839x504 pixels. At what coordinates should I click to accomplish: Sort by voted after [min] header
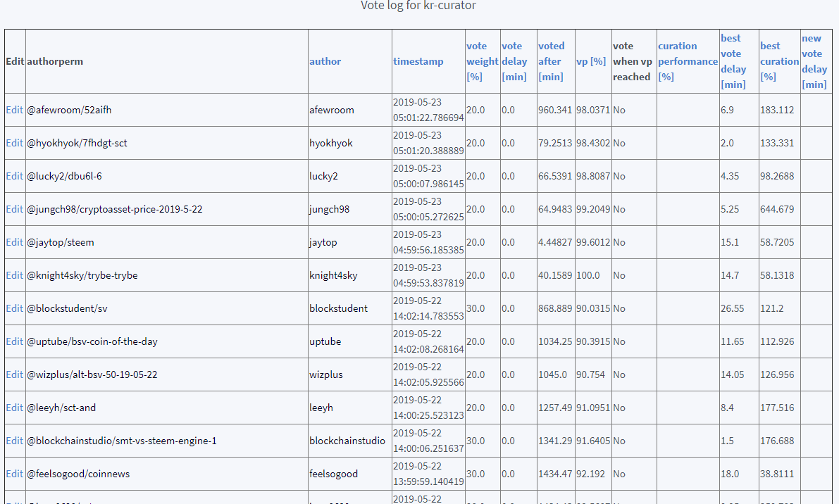[551, 61]
